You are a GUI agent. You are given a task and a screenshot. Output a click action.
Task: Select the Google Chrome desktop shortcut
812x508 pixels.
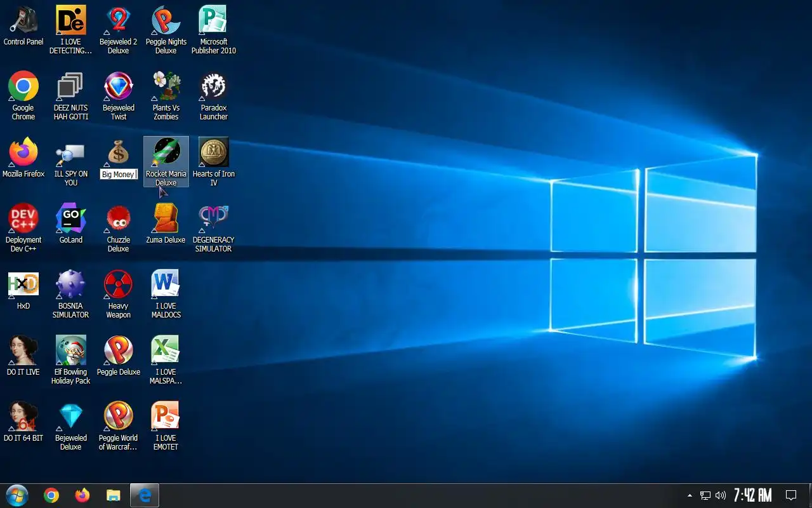pos(23,86)
